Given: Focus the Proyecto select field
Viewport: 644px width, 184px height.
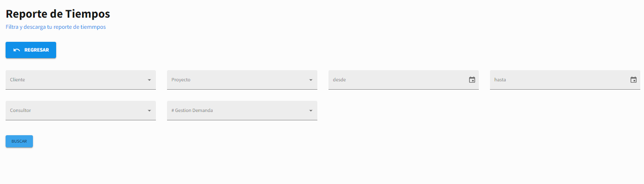Looking at the screenshot, I should 242,80.
